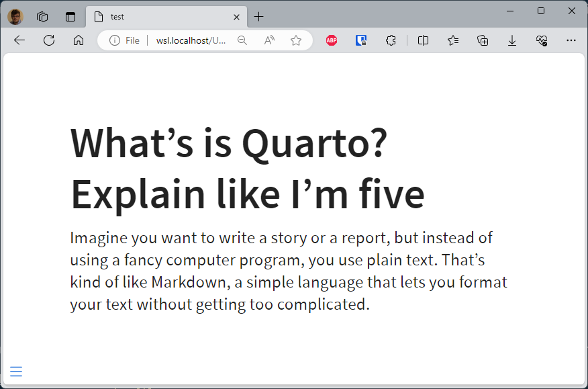Screen dimensions: 588x389
Task: Open the Quarto slide menu hamburger button
Action: (x=16, y=372)
